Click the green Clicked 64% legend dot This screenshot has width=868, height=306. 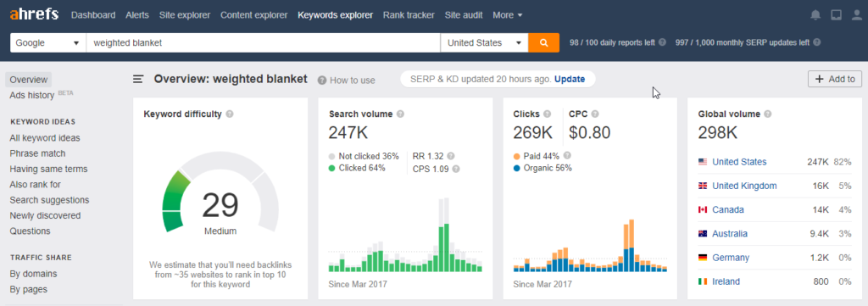[x=331, y=168]
